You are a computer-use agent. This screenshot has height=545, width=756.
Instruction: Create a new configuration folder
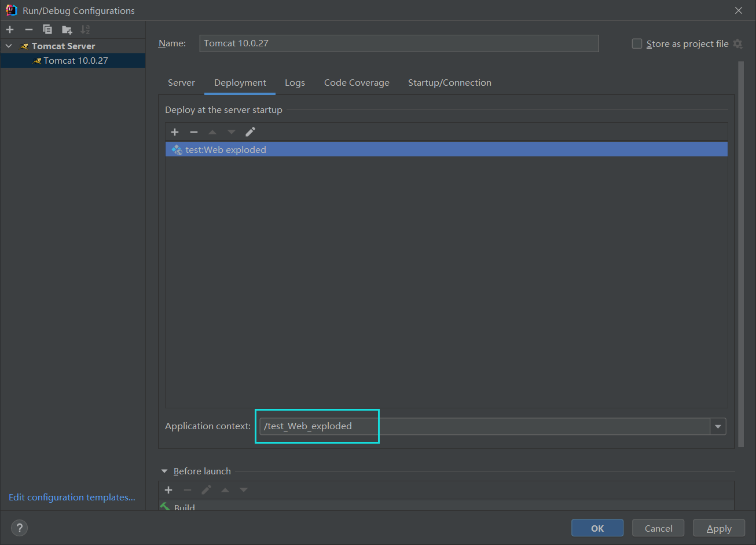(x=67, y=30)
